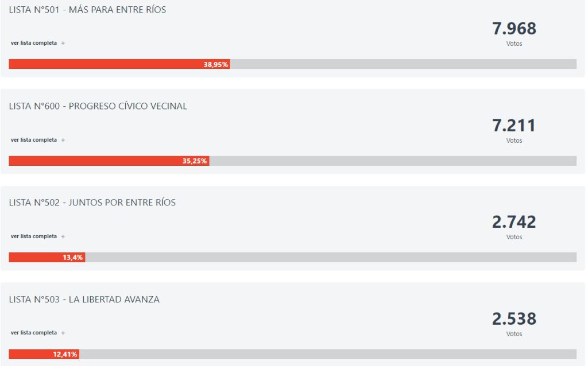Expand full list for Juntos por Entre Ríos

[34, 236]
